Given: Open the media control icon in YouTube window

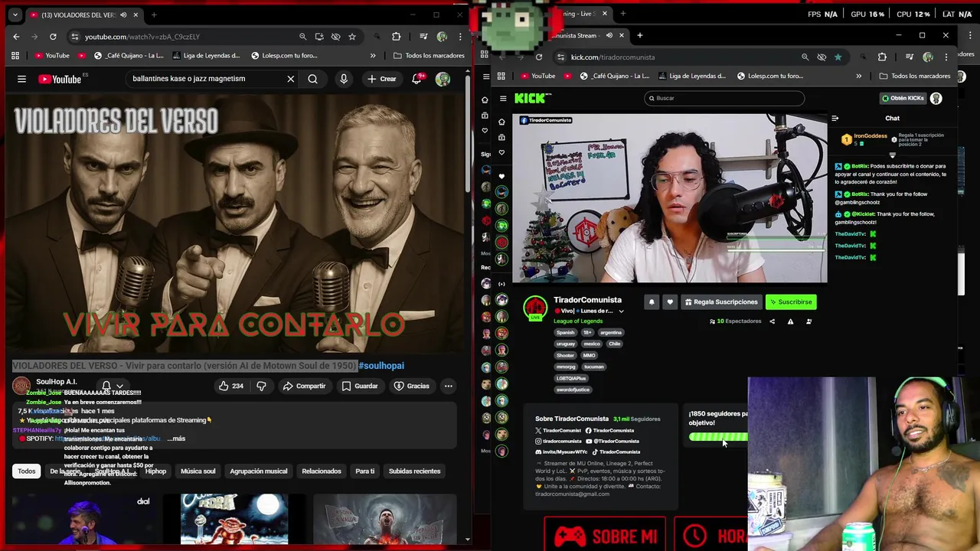Looking at the screenshot, I should (x=423, y=37).
